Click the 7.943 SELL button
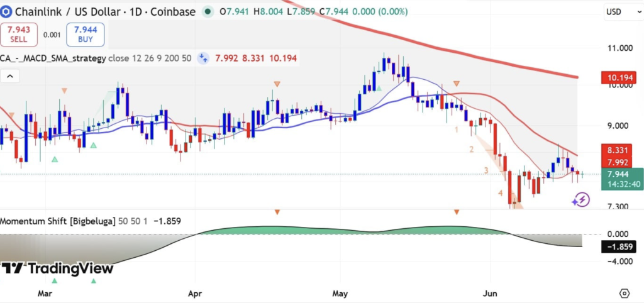644x303 pixels. pyautogui.click(x=19, y=35)
